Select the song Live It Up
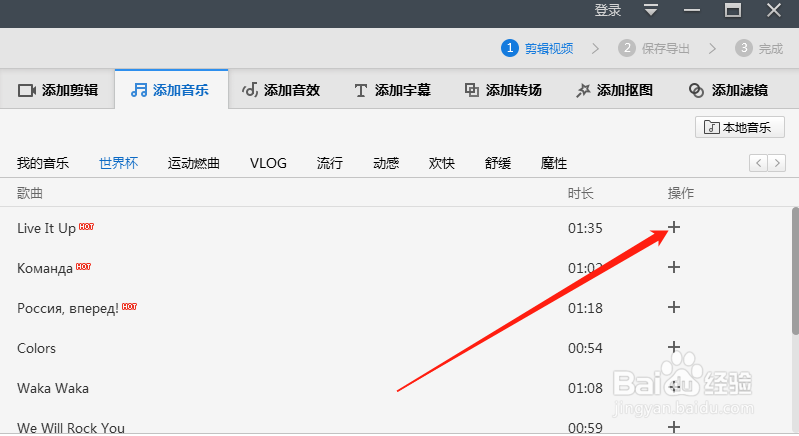Screen dimensions: 799x436 coord(46,228)
